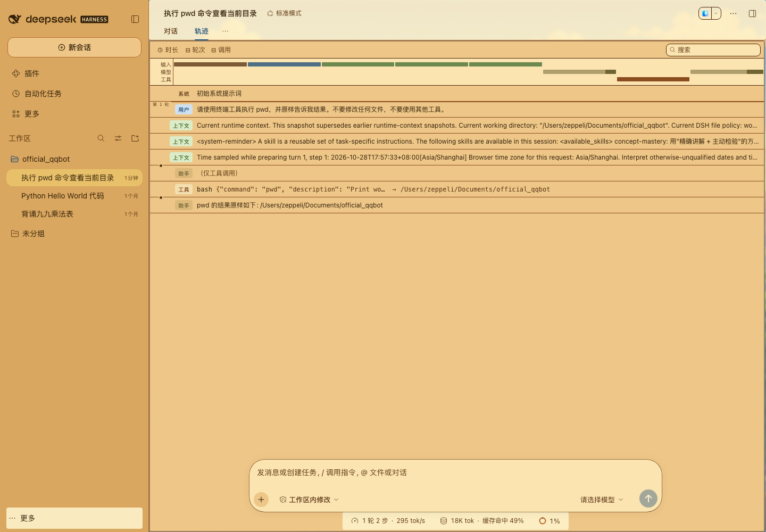Open 插件 plugins page
This screenshot has width=766, height=532.
pyautogui.click(x=74, y=73)
